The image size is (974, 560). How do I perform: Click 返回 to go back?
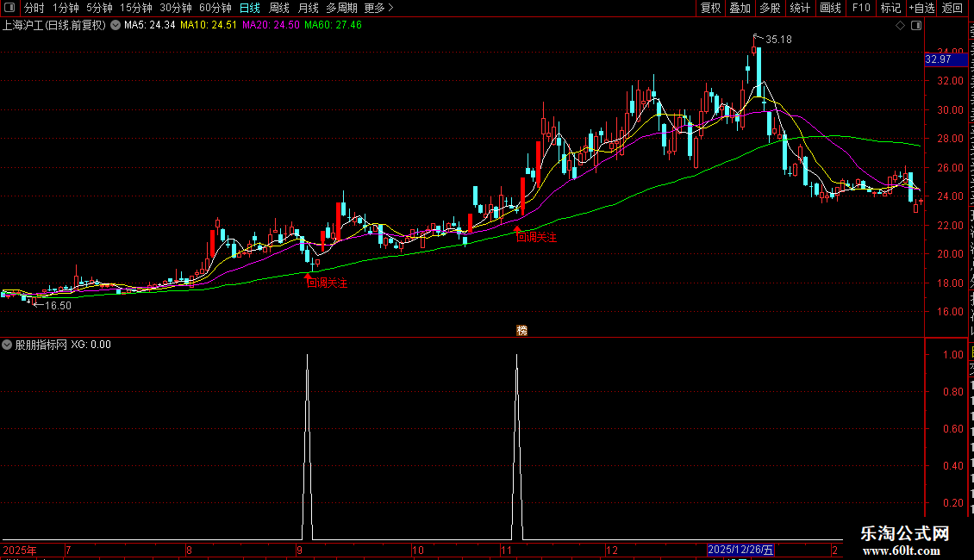click(x=952, y=8)
